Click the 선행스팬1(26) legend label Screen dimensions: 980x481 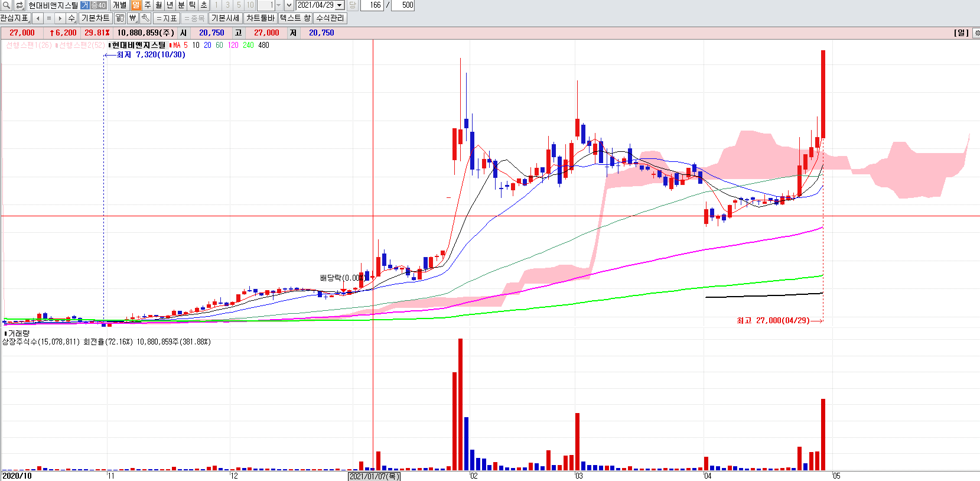pyautogui.click(x=28, y=45)
